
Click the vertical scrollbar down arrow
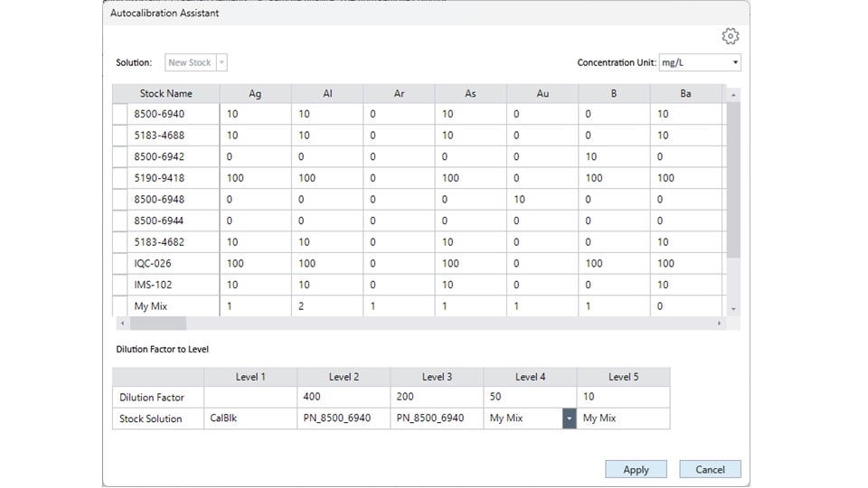pyautogui.click(x=733, y=309)
